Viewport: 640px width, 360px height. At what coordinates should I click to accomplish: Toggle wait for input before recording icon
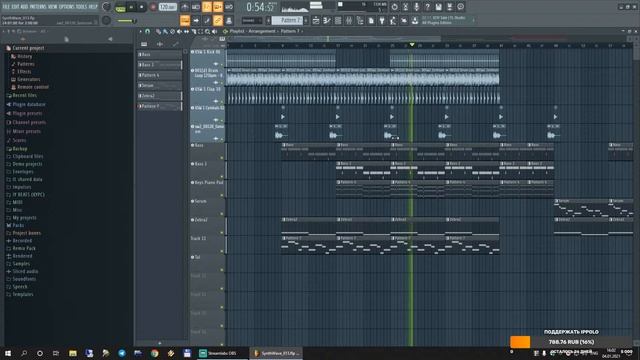coord(196,7)
